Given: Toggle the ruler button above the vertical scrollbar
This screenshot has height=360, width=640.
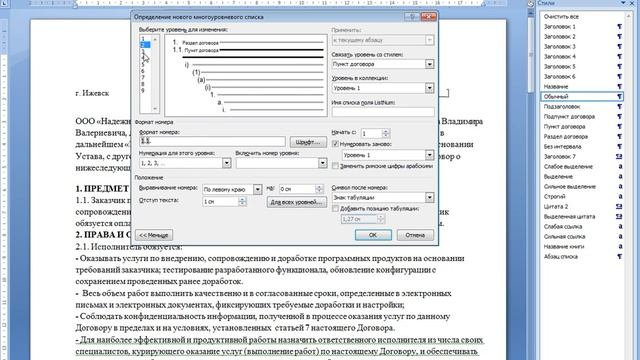Looking at the screenshot, I should [531, 3].
